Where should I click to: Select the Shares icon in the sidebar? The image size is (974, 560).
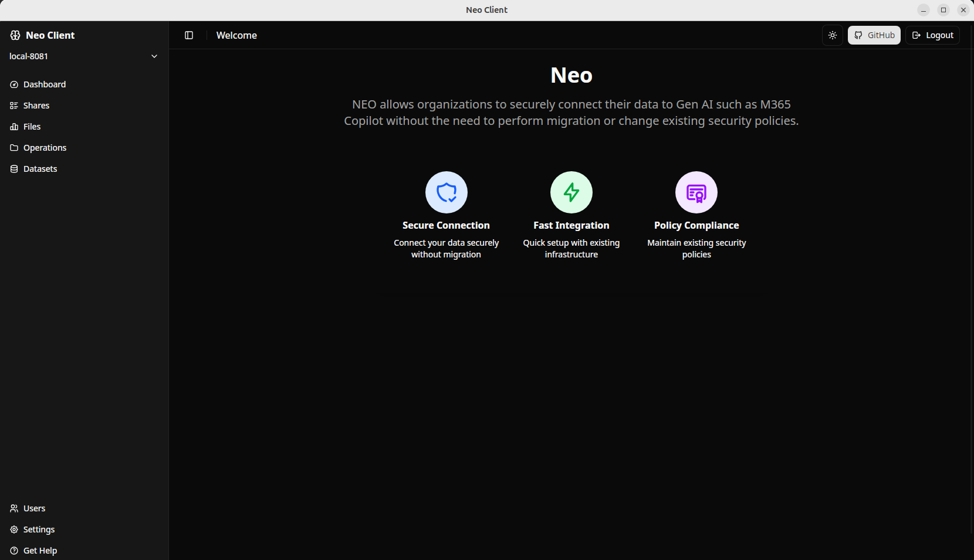(x=13, y=105)
